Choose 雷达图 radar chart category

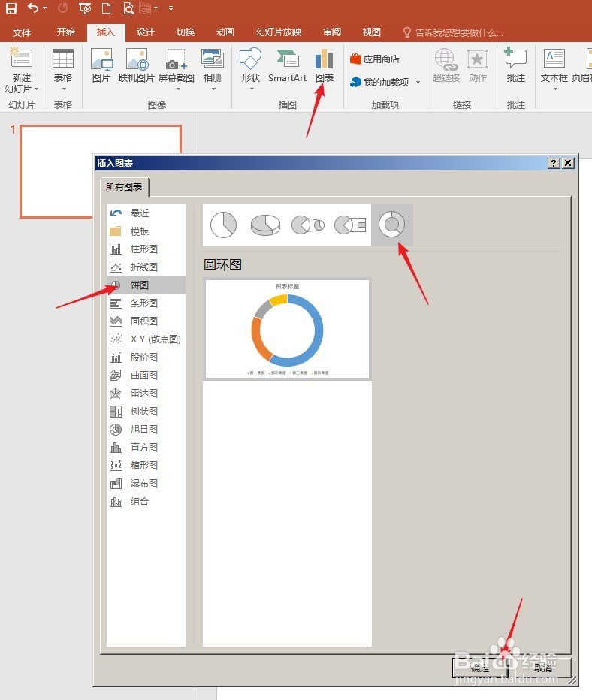[x=146, y=394]
